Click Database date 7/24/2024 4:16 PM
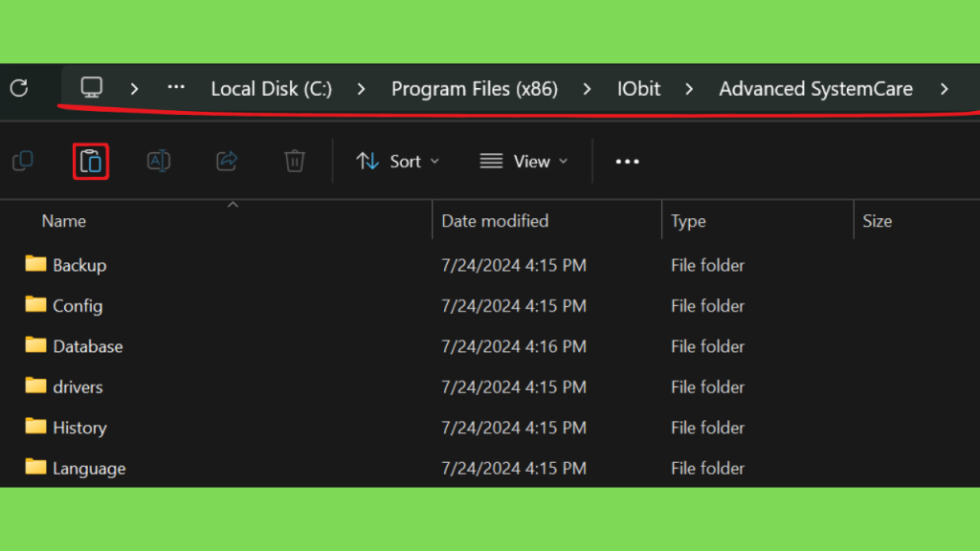Image resolution: width=980 pixels, height=551 pixels. [x=514, y=346]
